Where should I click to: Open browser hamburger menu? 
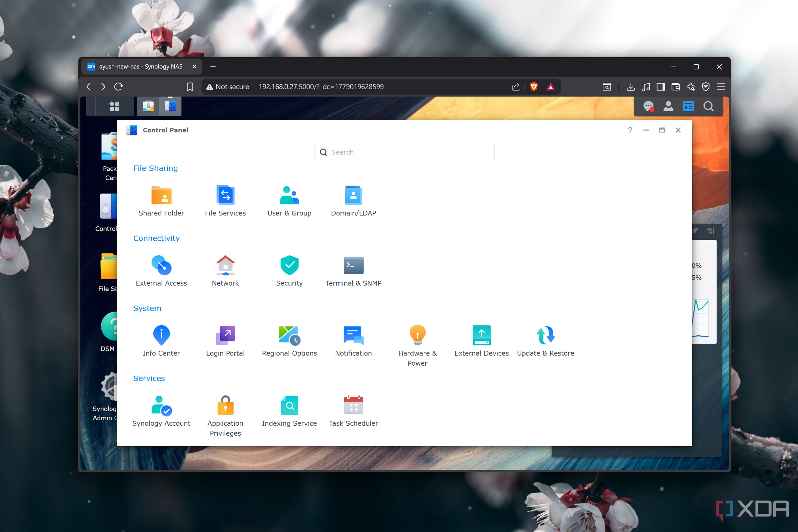pos(721,87)
